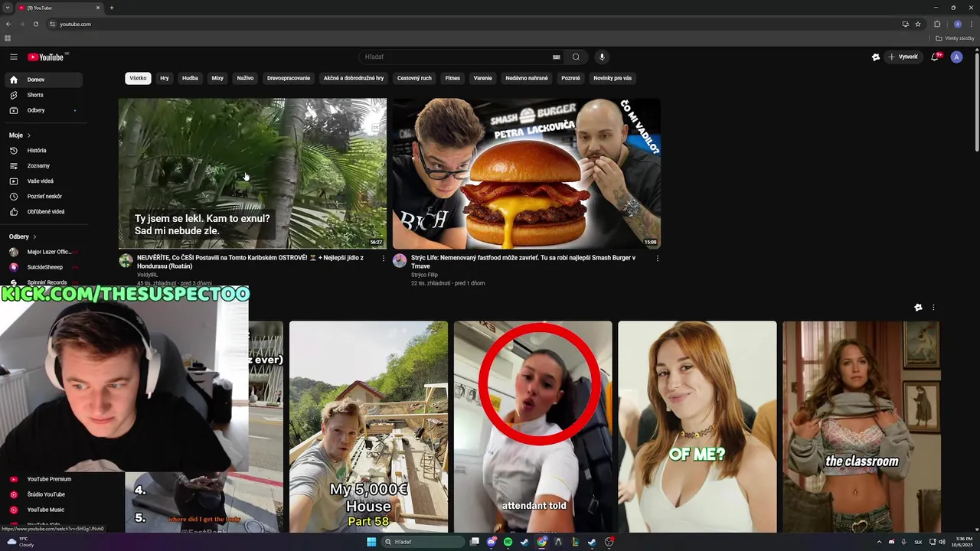Open Všetky záložky bookmarks folder
This screenshot has height=551, width=980.
tap(955, 38)
